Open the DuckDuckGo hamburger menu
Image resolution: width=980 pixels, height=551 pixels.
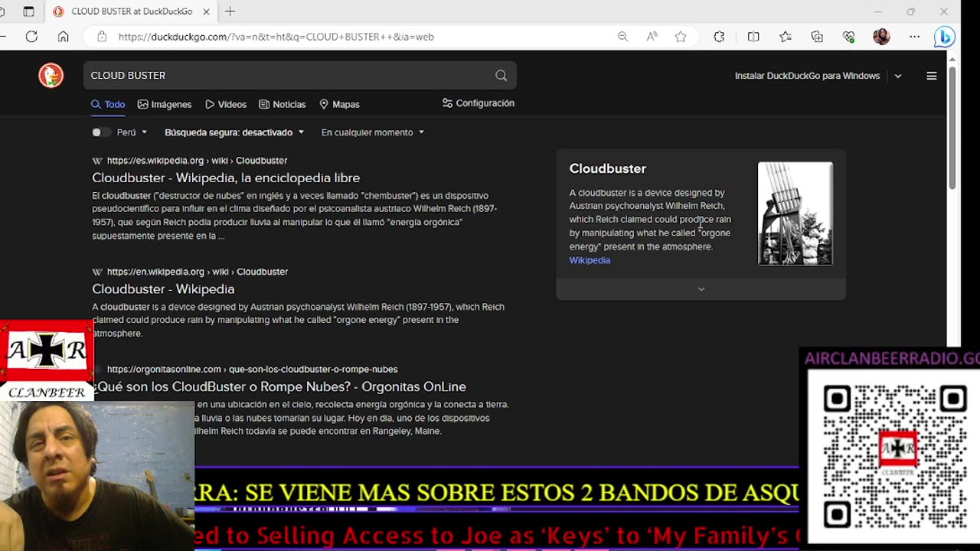(x=932, y=76)
